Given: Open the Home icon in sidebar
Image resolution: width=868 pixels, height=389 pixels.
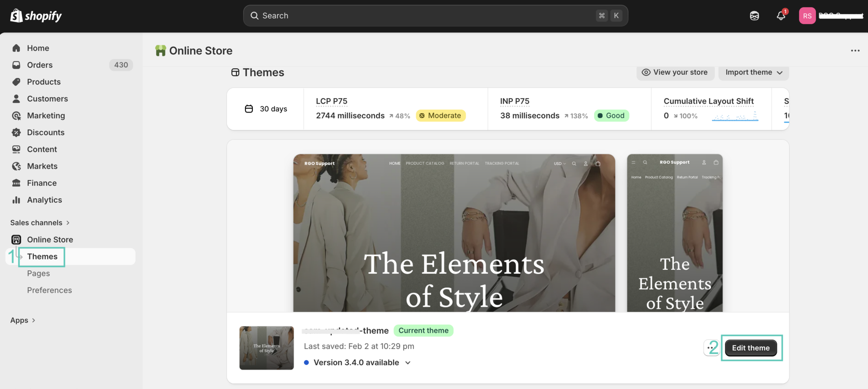Looking at the screenshot, I should 16,48.
